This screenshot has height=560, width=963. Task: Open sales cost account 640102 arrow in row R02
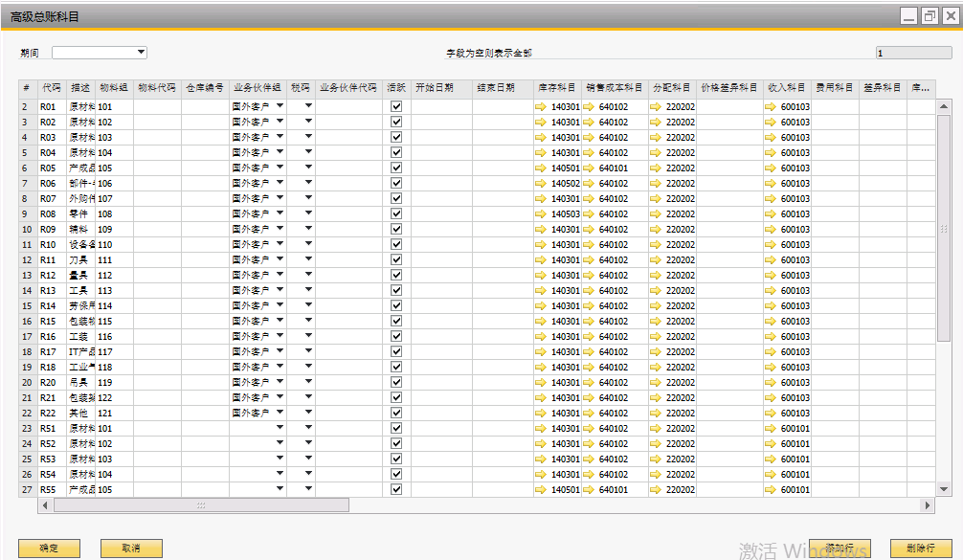589,123
